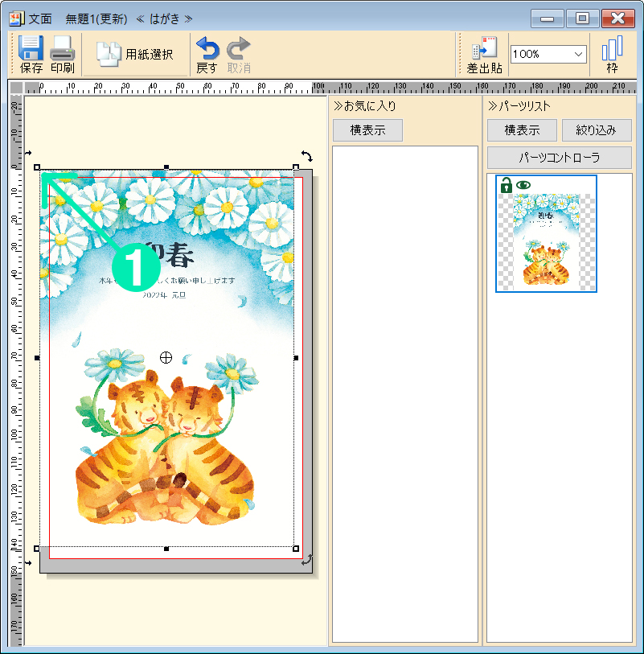Open 用紙選択 paper selection
The height and width of the screenshot is (654, 644).
(135, 54)
